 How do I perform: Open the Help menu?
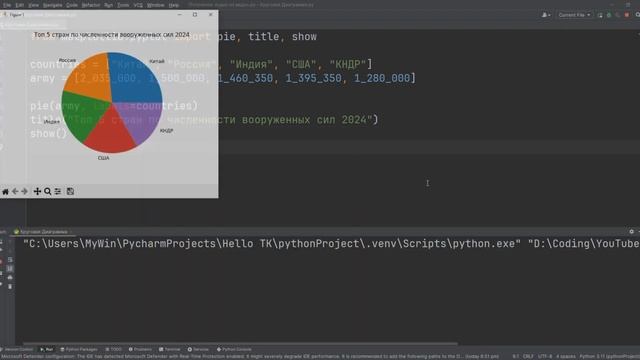(x=173, y=5)
